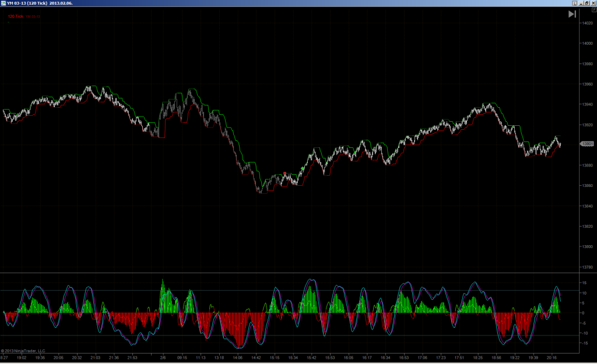Open the chart window system menu icon
Screen dimensions: 597x364
(3, 3)
